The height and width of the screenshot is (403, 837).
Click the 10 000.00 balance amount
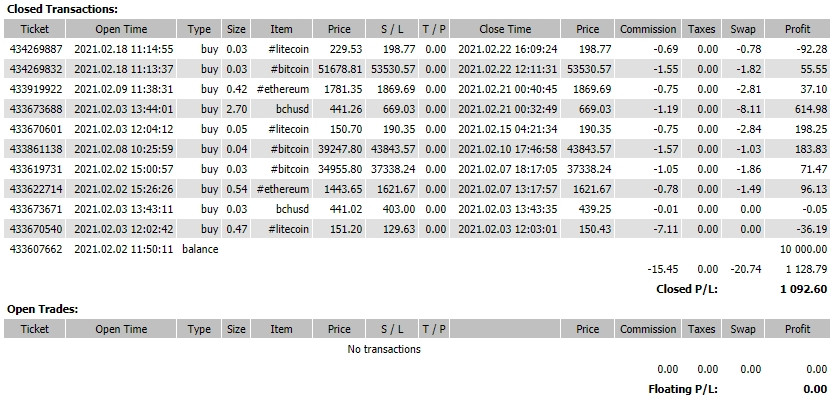pos(803,249)
